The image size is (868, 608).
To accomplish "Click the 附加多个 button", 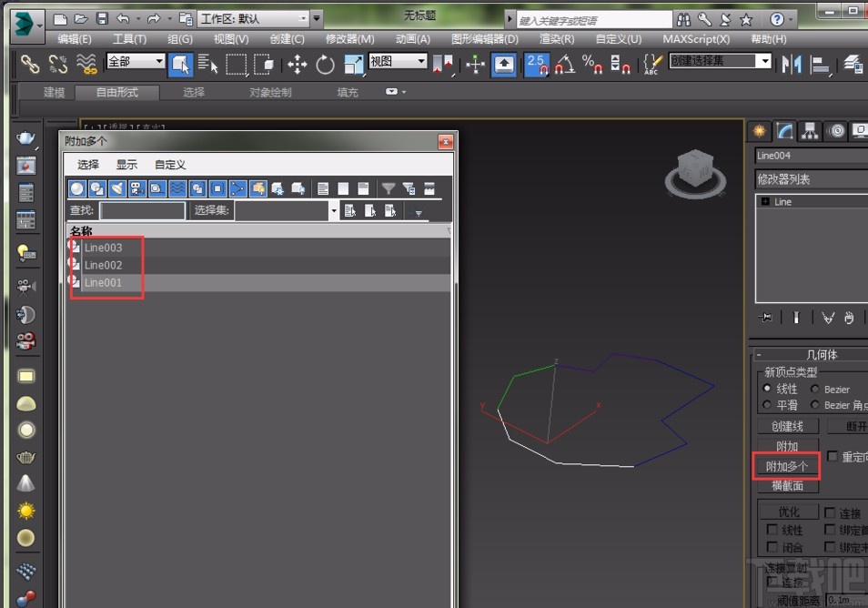I will (x=786, y=466).
